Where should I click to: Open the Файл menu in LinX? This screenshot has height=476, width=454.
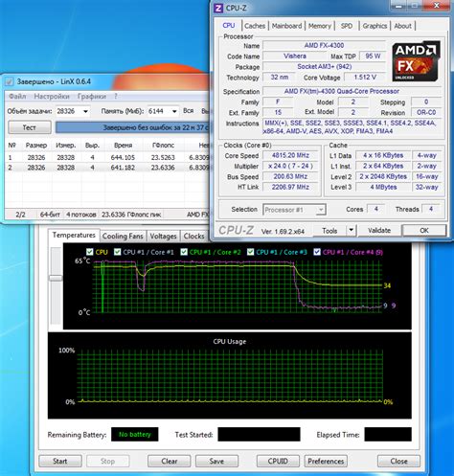[17, 97]
